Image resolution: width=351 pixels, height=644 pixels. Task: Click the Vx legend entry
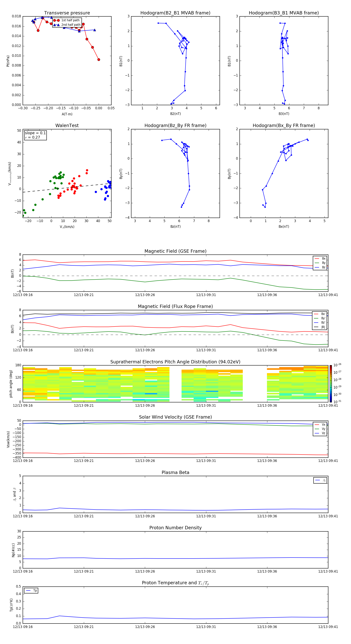(320, 424)
